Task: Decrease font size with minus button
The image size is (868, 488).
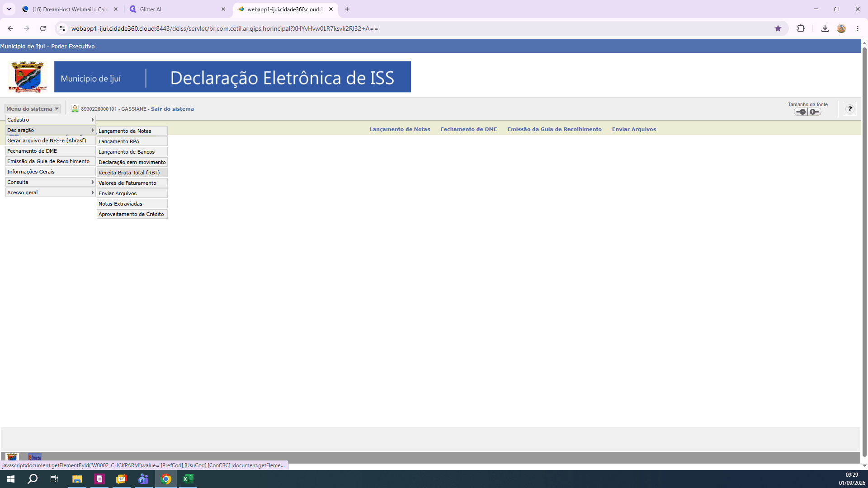Action: [801, 112]
